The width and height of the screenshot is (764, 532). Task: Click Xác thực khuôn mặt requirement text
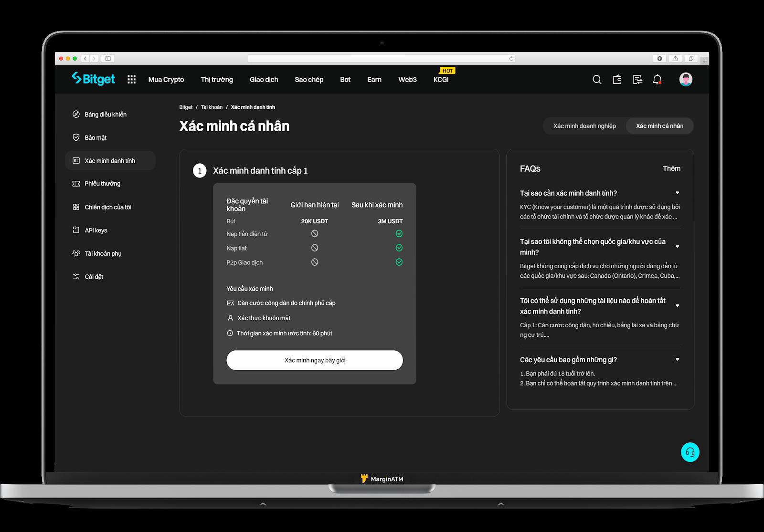click(264, 318)
